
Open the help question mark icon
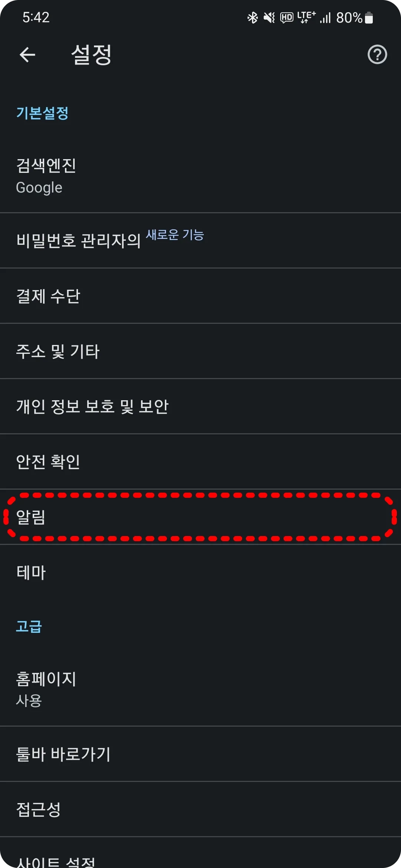point(377,55)
